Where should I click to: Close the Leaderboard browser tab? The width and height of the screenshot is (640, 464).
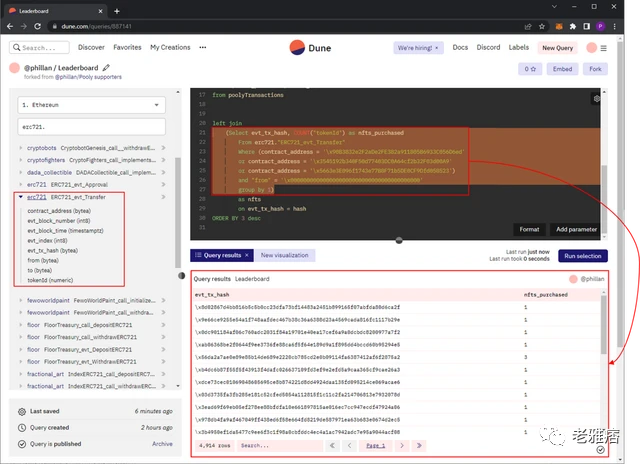(x=100, y=11)
